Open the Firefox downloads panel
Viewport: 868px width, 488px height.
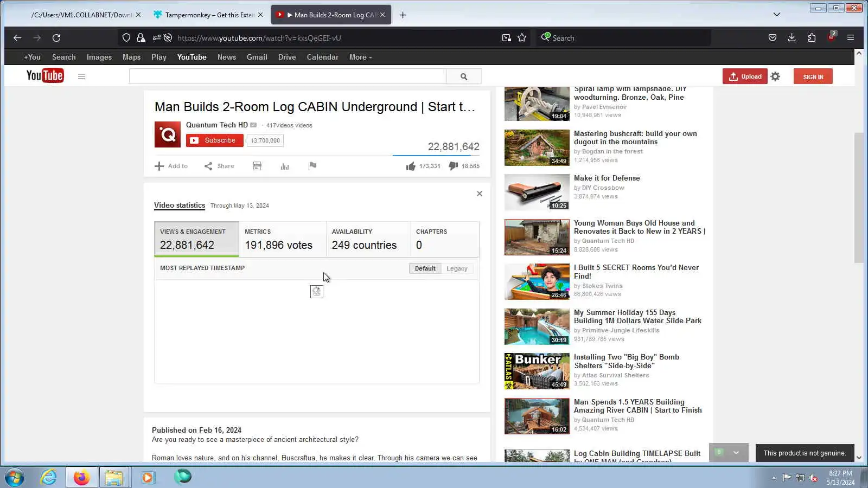pos(792,38)
